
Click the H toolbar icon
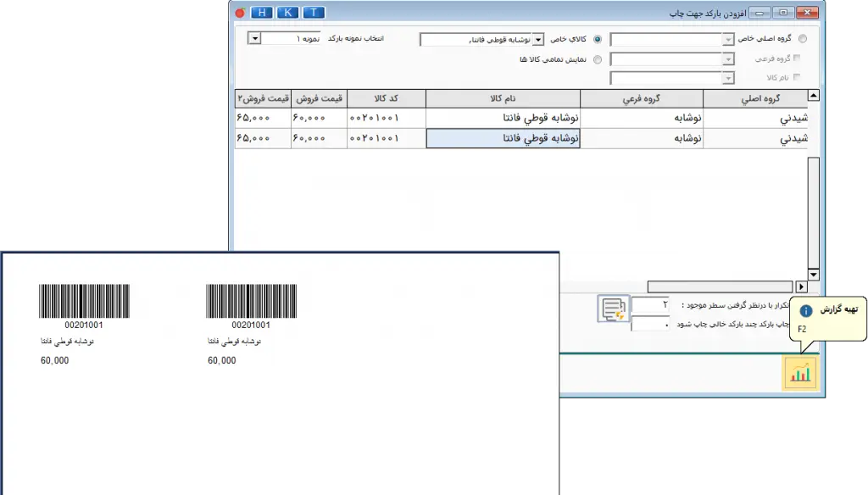click(x=263, y=12)
